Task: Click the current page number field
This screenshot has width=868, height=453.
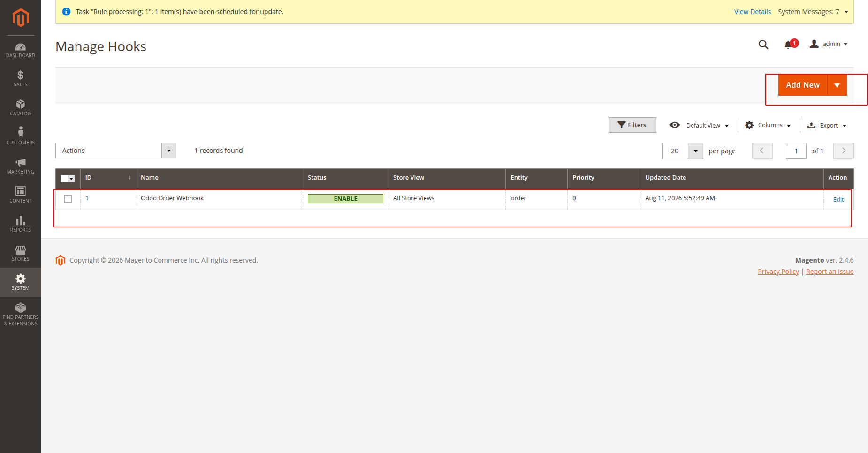Action: coord(796,151)
